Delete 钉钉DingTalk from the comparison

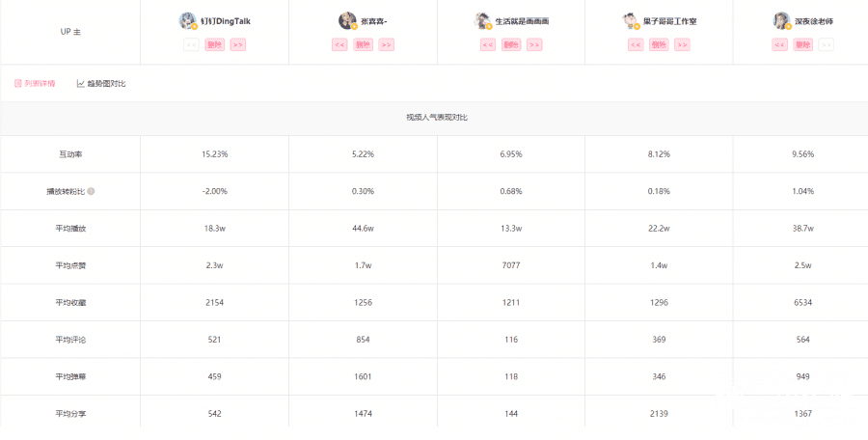pos(214,44)
